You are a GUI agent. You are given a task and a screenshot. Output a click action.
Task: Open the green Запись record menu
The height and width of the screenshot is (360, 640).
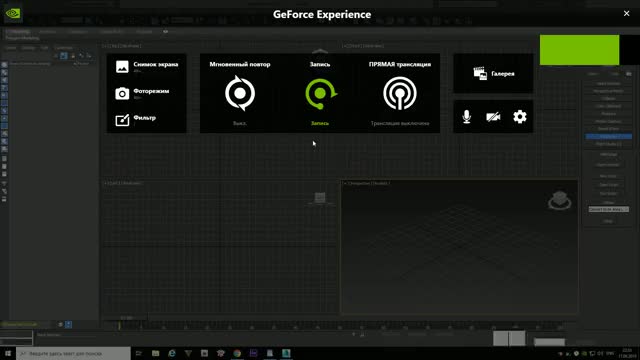[x=320, y=93]
